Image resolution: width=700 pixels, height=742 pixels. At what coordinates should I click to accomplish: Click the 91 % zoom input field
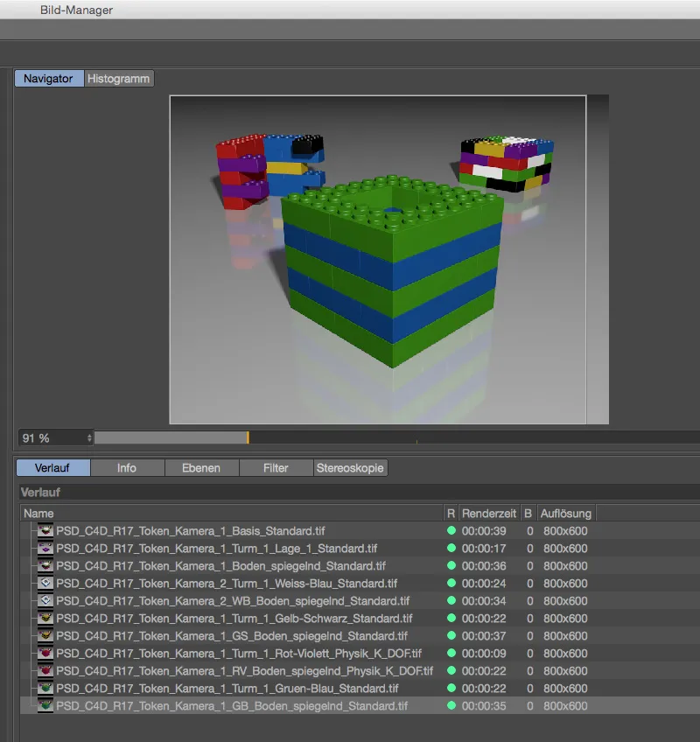pos(52,438)
